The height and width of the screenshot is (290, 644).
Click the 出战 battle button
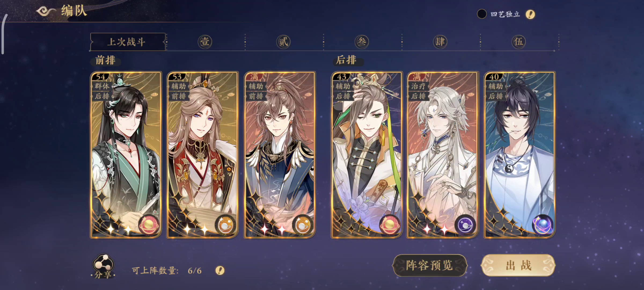point(518,265)
